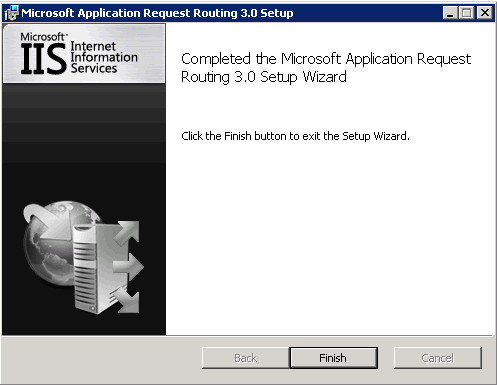Click the installer icon in the title bar

pos(11,13)
